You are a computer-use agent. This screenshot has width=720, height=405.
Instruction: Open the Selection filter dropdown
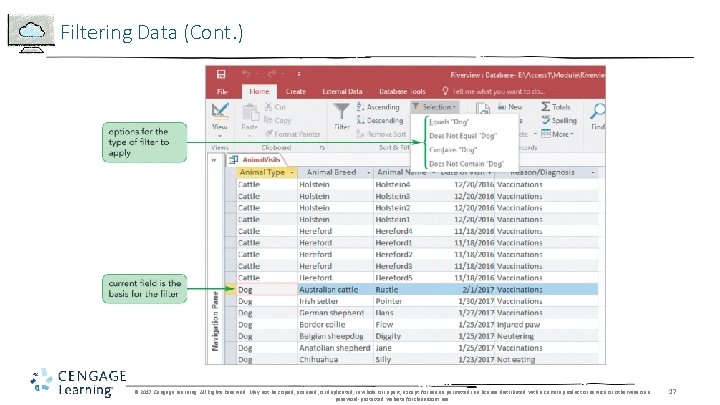coord(434,107)
